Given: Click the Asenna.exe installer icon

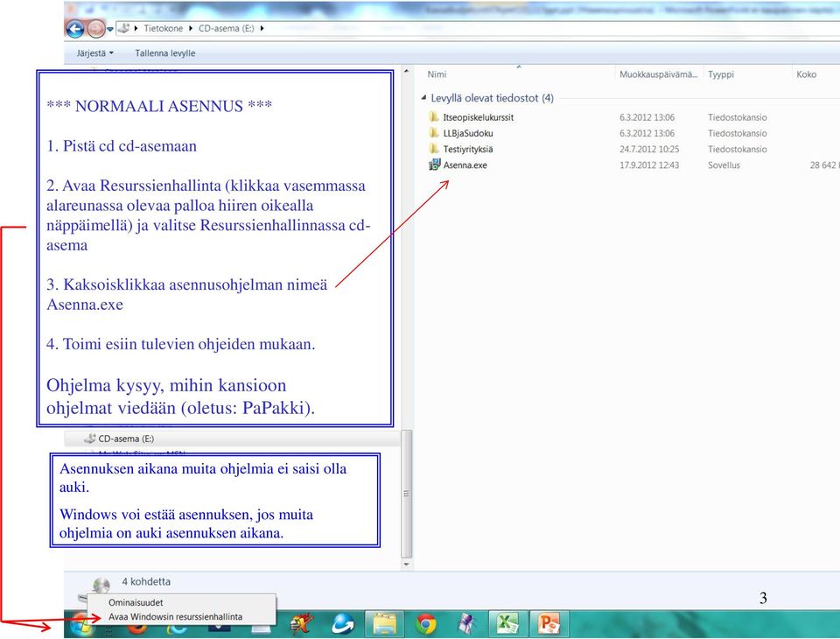Looking at the screenshot, I should (434, 165).
